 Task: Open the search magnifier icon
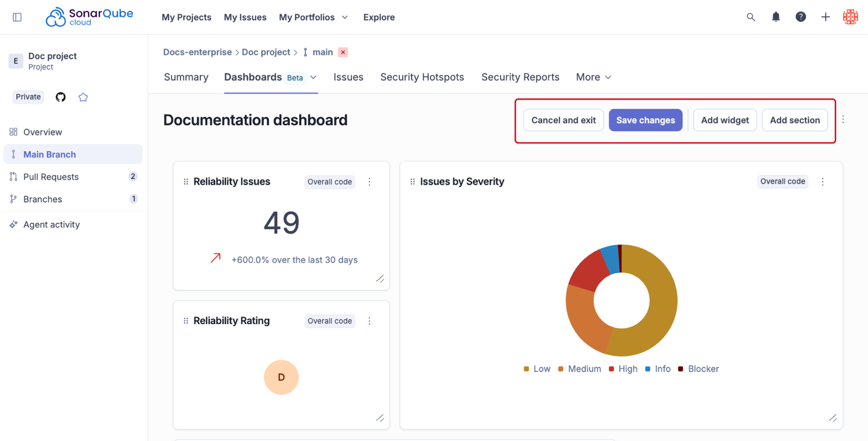coord(751,17)
